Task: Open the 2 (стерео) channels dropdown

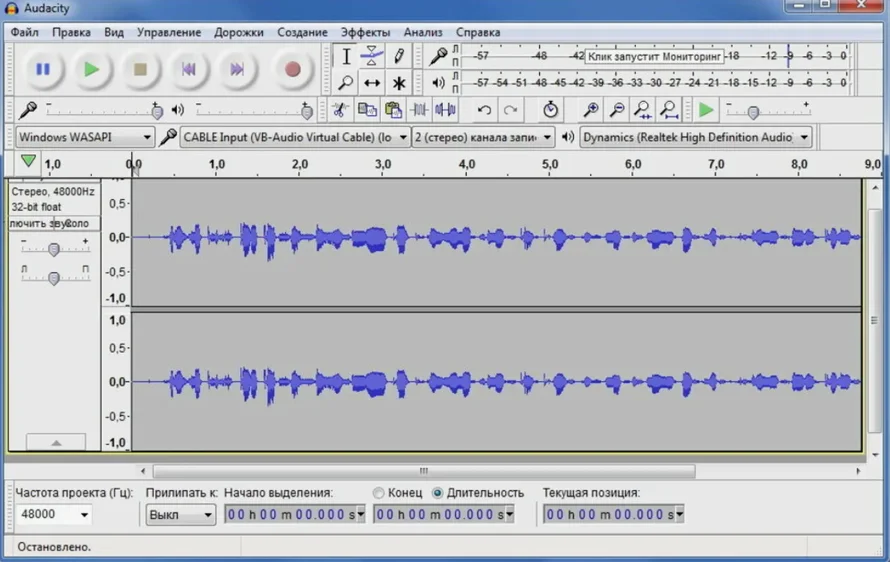Action: tap(483, 137)
